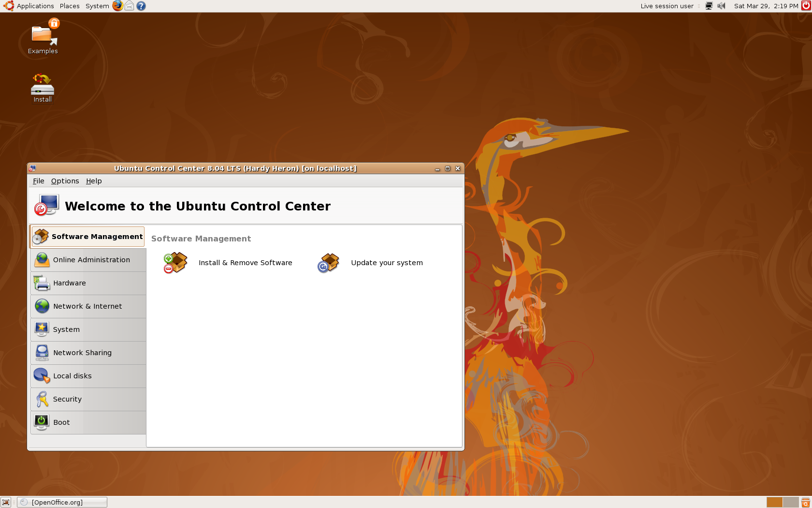Close the Ubuntu Control Center window

(458, 168)
